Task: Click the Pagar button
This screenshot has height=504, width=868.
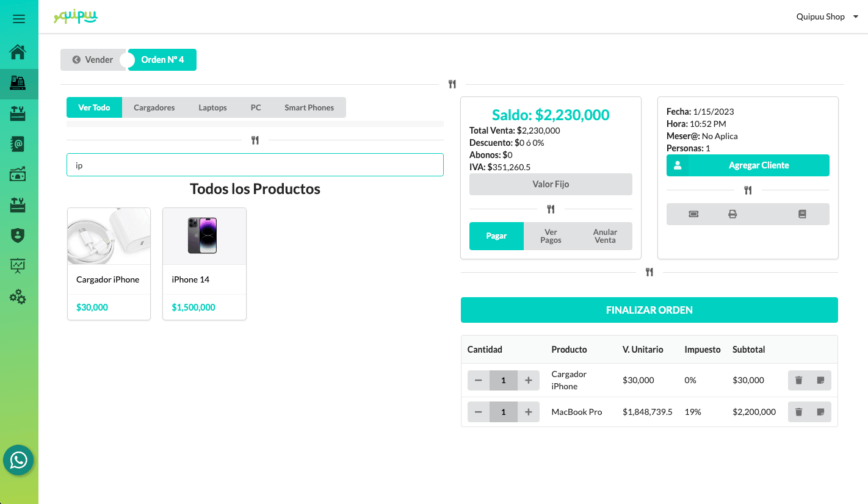Action: point(496,236)
